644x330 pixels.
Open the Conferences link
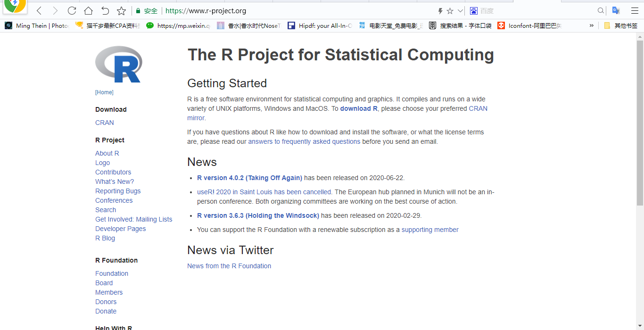coord(114,200)
